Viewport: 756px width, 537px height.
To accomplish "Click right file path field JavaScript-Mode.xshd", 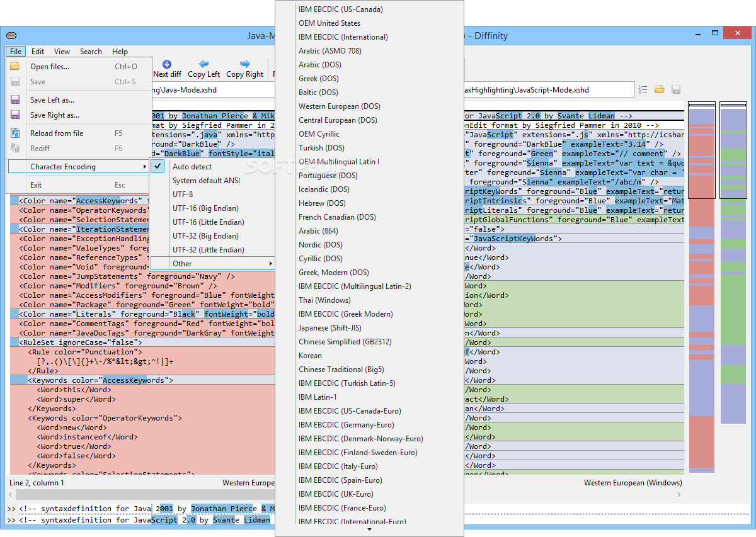I will coord(549,90).
